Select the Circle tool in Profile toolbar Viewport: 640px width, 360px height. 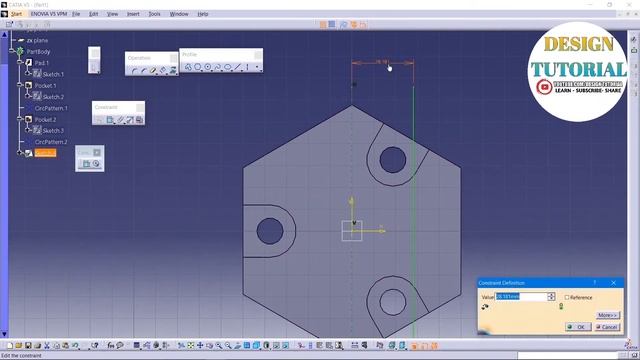[x=208, y=67]
